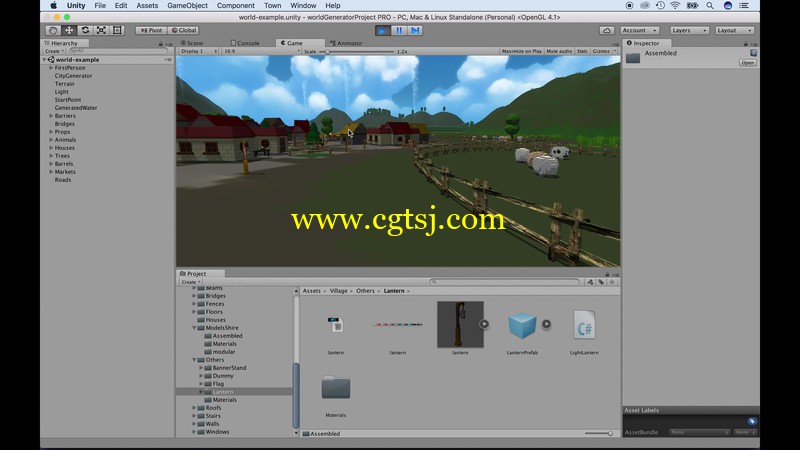Viewport: 800px width, 450px height.
Task: Click the Play button
Action: click(382, 31)
